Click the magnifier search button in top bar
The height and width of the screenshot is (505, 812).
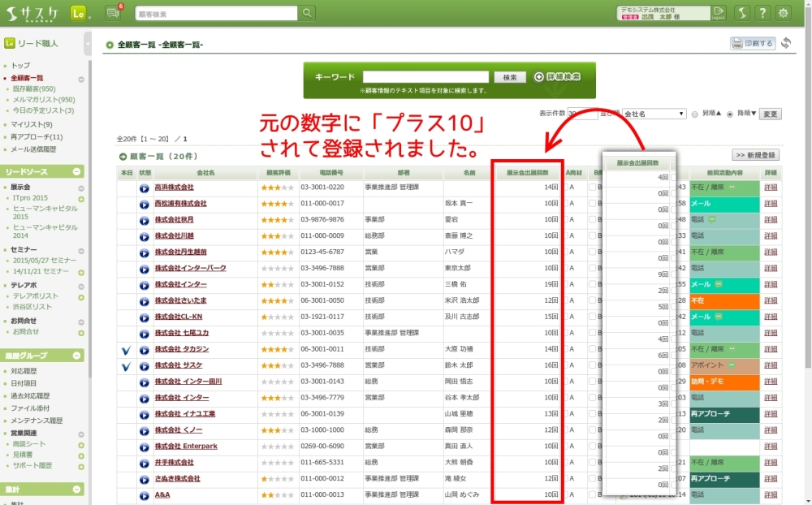[x=307, y=13]
